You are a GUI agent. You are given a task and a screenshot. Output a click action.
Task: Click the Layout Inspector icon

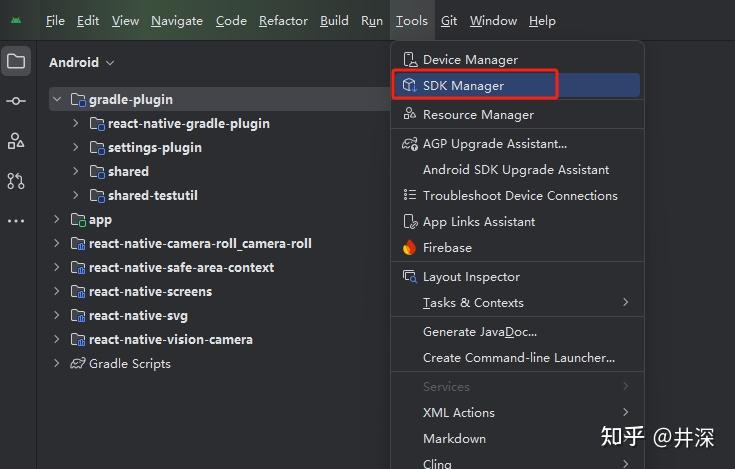coord(410,276)
